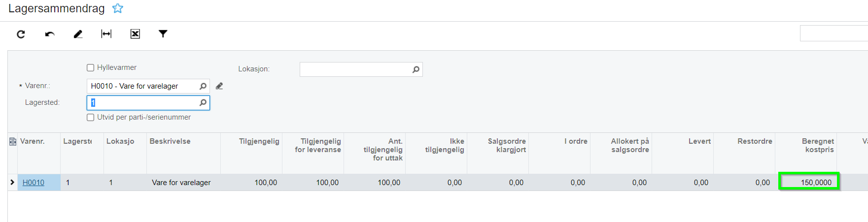Sort by the Tilgjengelig column header
868x222 pixels.
click(x=259, y=141)
